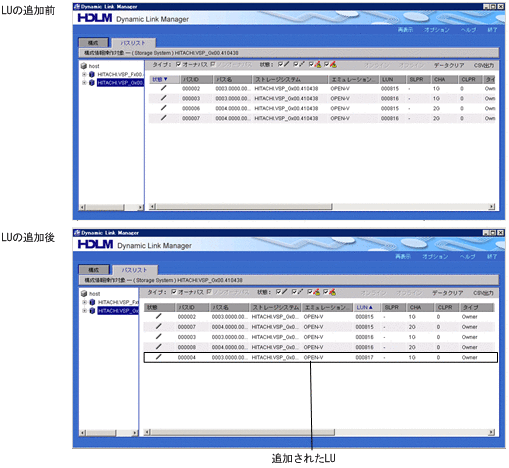Expand HITACHI.VSP_Fx00 node in LUの追加前 window
The height and width of the screenshot is (468, 509).
click(x=84, y=74)
